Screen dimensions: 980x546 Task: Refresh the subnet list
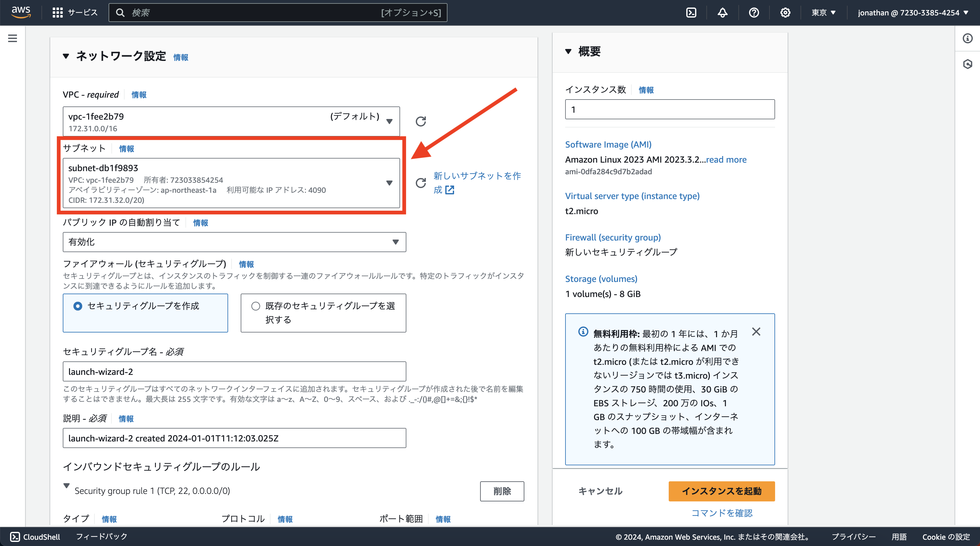pyautogui.click(x=420, y=183)
